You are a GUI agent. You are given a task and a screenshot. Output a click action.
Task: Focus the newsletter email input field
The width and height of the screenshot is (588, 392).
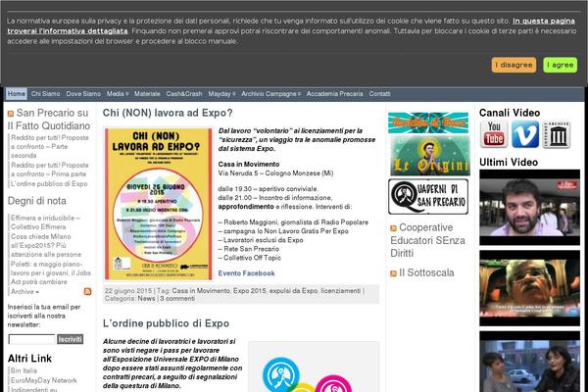click(x=32, y=339)
